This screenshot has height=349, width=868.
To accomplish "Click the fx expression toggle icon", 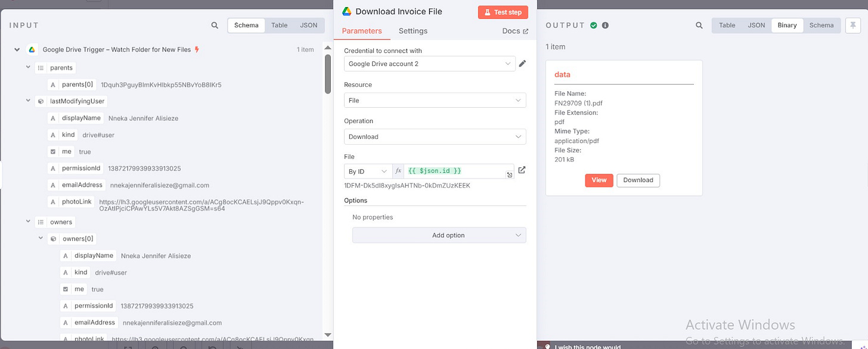I will [x=398, y=171].
